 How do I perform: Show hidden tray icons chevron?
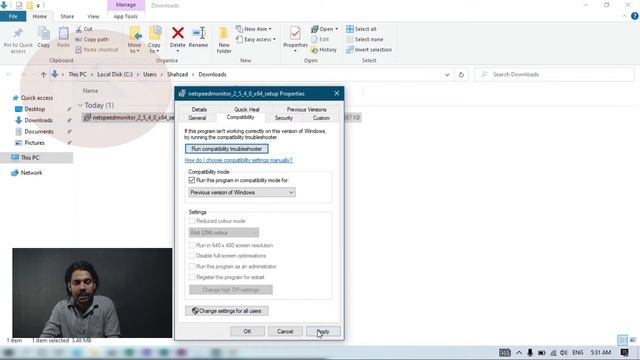519,352
